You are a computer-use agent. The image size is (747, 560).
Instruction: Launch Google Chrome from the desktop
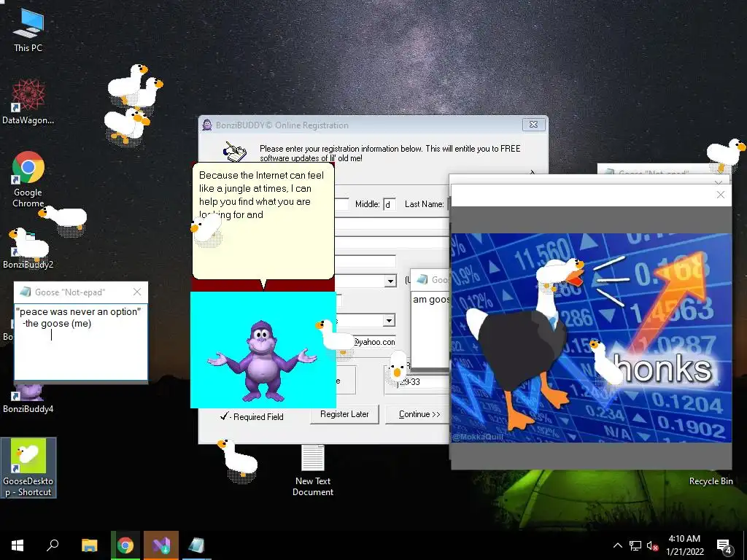(x=28, y=179)
